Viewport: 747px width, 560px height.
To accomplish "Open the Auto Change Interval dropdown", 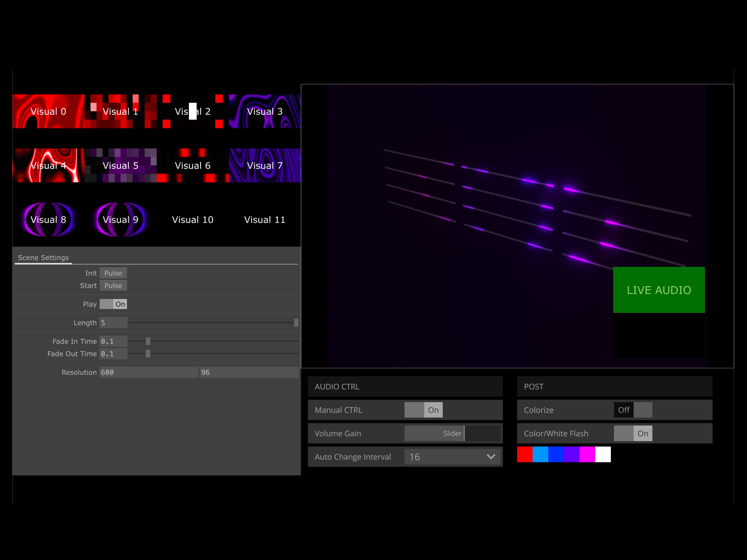I will coord(452,457).
